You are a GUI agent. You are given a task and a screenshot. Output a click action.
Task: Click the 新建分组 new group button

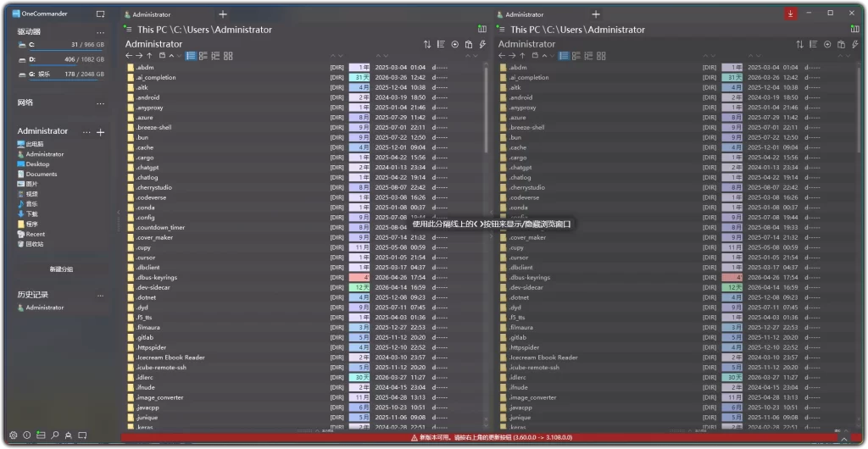(x=61, y=269)
